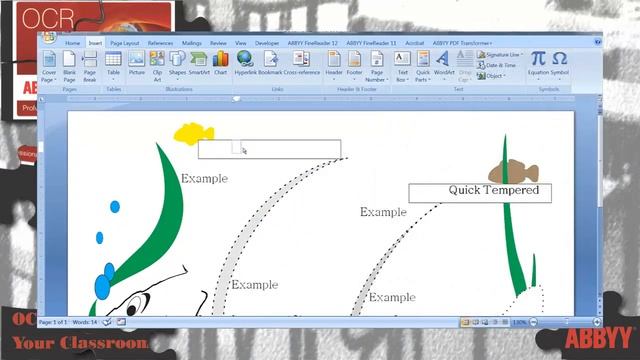Click the zoom in plus button
Image resolution: width=640 pixels, height=360 pixels.
[x=597, y=322]
